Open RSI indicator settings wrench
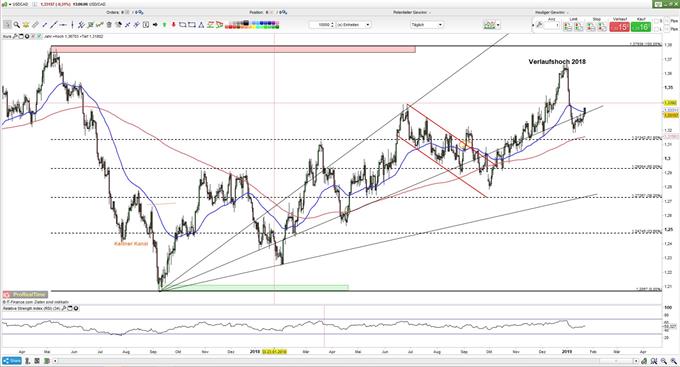The width and height of the screenshot is (680, 367). point(64,308)
